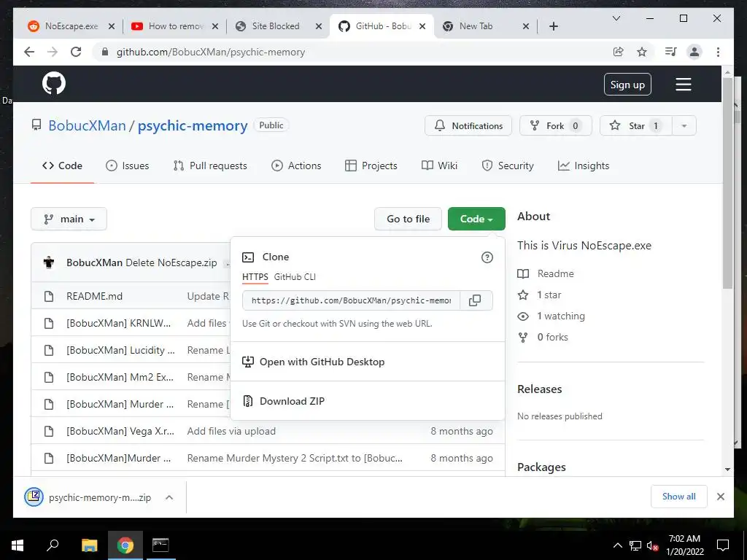Close the downloads bar
Screen dimensions: 747x560
[x=720, y=497]
